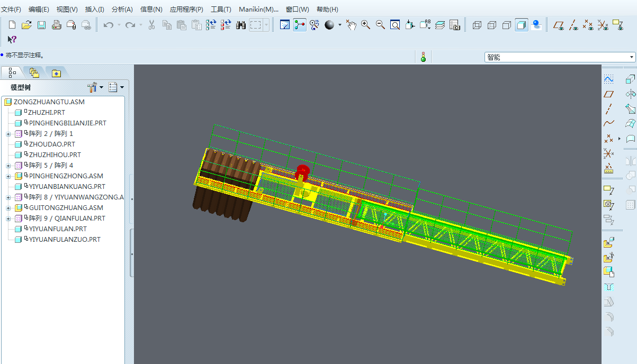Click the Open file folder icon
Screen dimensions: 637x364
(x=26, y=25)
